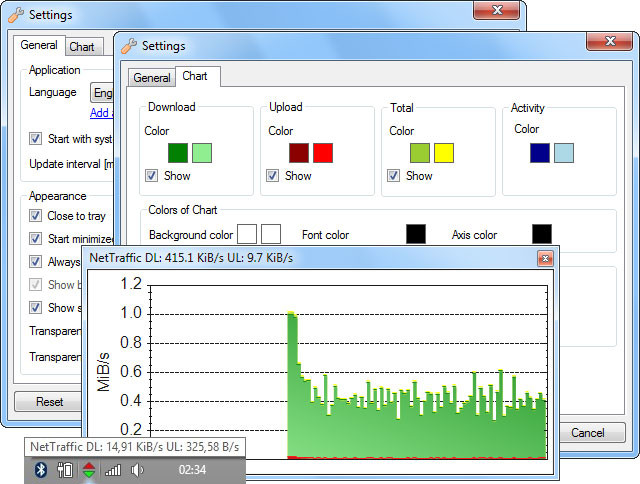
Task: Click the yellow Total color swatch
Action: pyautogui.click(x=444, y=153)
